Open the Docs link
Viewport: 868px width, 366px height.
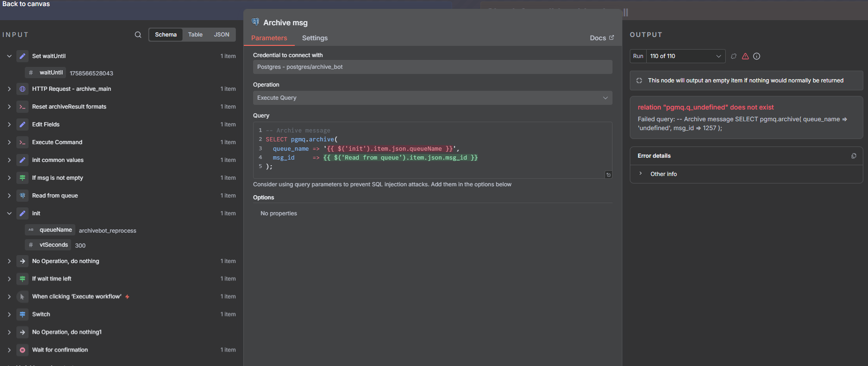[601, 38]
